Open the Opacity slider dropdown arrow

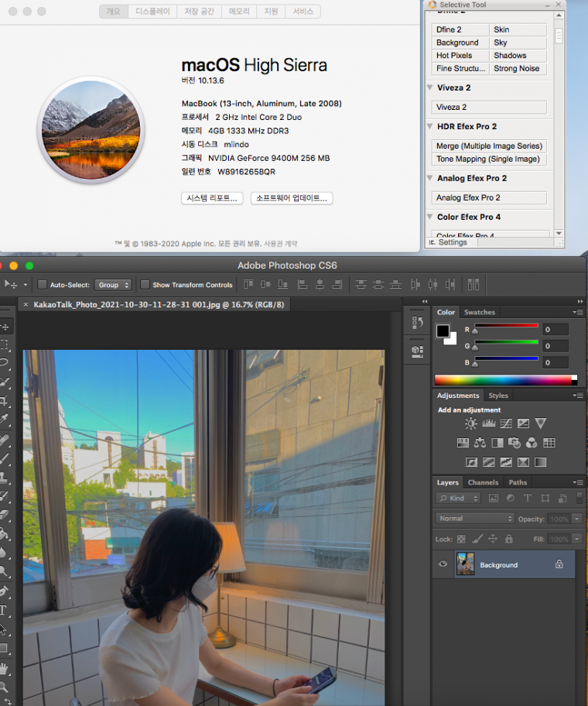pyautogui.click(x=577, y=519)
